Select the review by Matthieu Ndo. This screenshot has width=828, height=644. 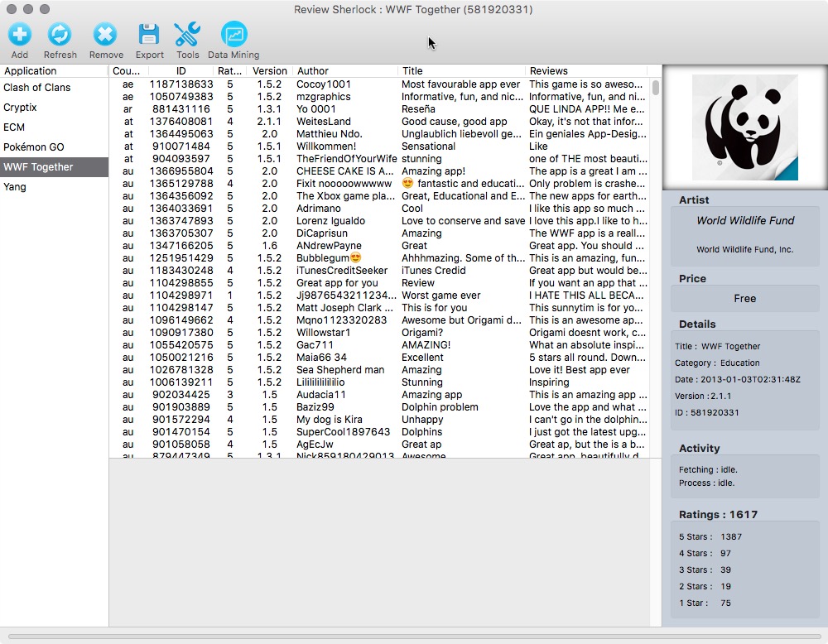coord(379,134)
